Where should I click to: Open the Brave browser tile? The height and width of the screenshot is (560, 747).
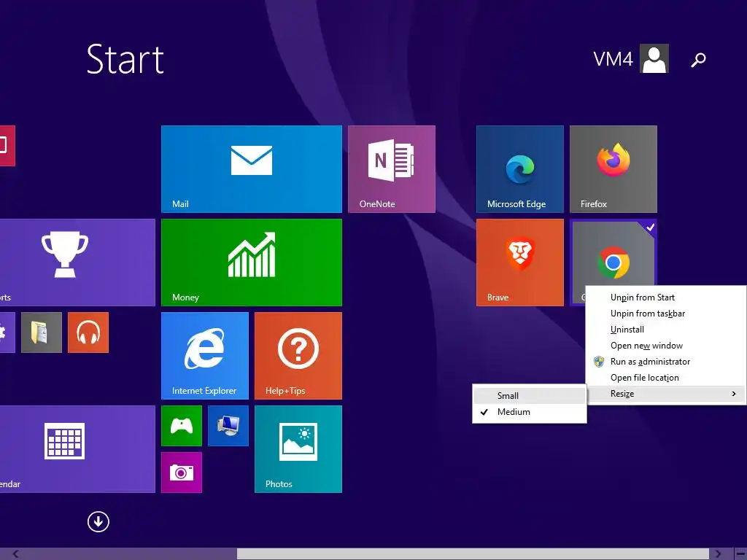click(519, 262)
